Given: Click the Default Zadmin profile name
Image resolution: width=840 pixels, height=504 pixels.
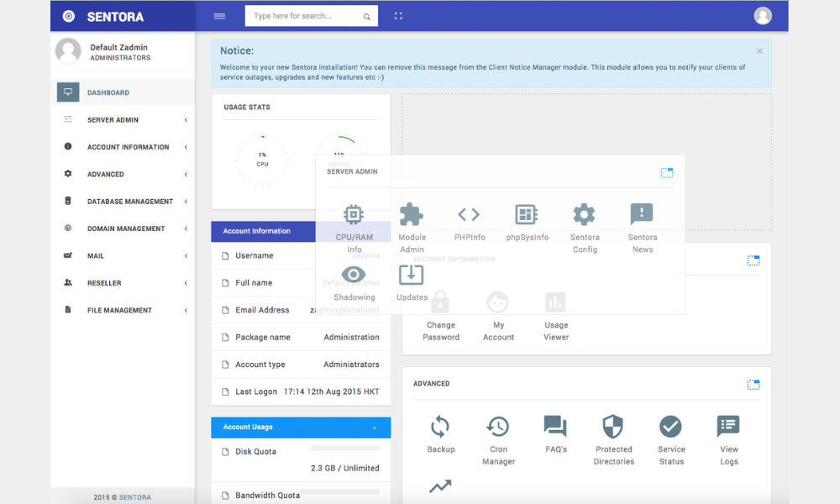Looking at the screenshot, I should pos(118,47).
